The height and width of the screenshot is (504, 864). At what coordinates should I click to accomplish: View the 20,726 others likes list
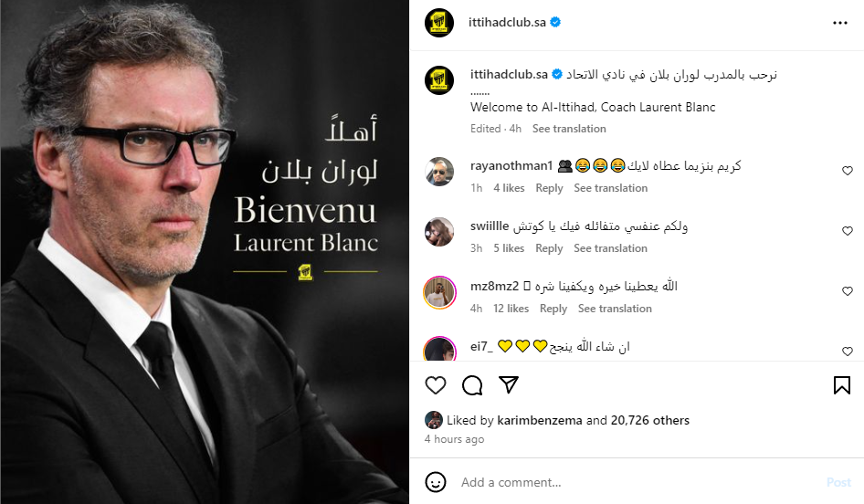tap(649, 420)
